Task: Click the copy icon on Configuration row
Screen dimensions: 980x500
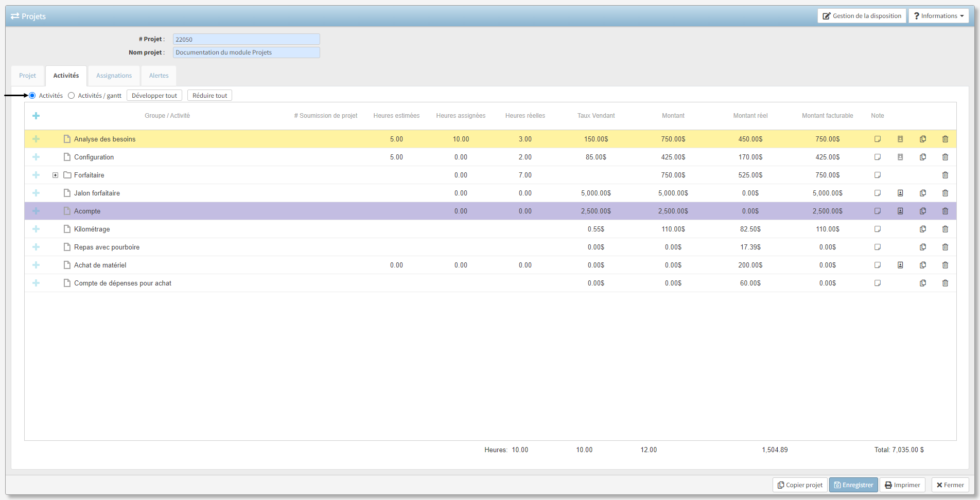Action: point(923,157)
